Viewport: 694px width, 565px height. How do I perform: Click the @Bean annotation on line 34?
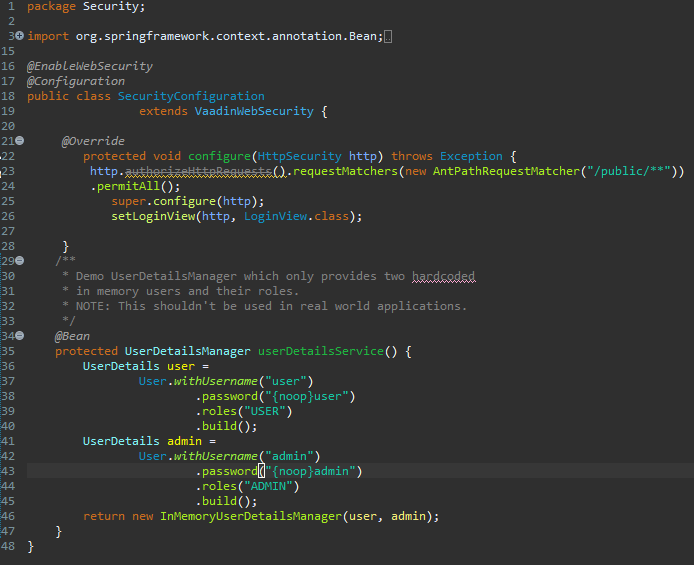pos(72,336)
